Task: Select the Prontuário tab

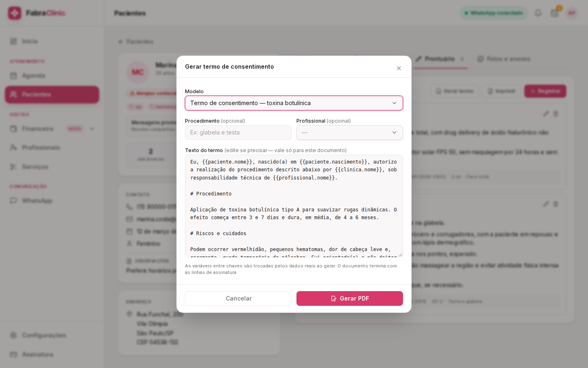Action: click(440, 59)
